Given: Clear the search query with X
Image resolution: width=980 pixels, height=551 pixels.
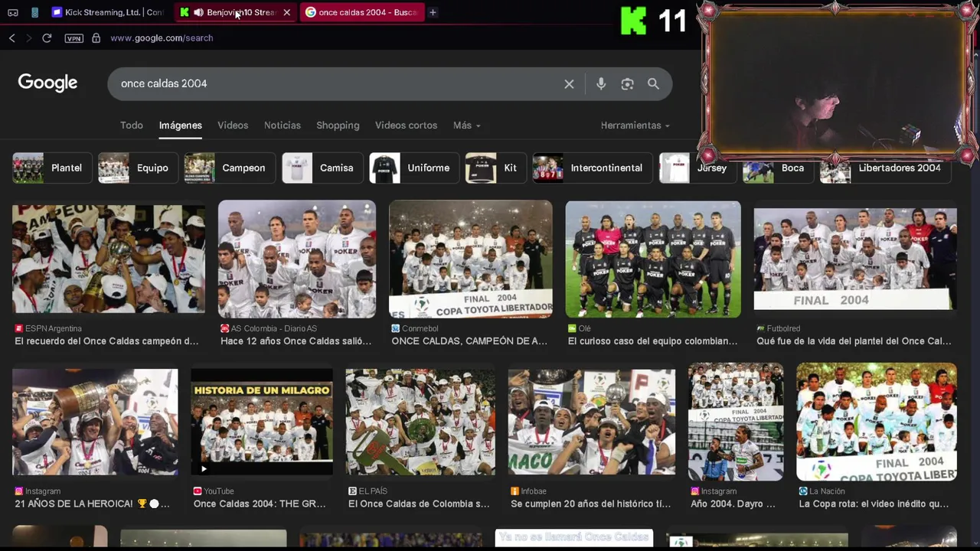Looking at the screenshot, I should [x=569, y=84].
